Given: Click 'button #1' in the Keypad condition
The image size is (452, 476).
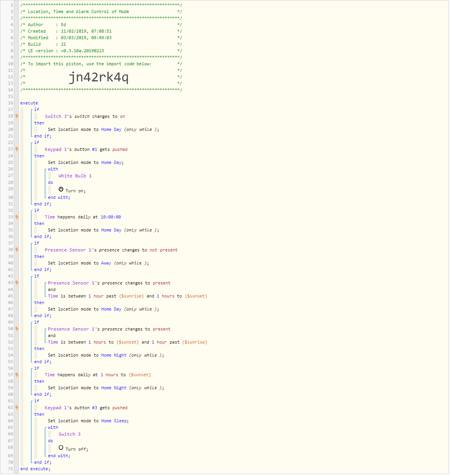Looking at the screenshot, I should [86, 149].
